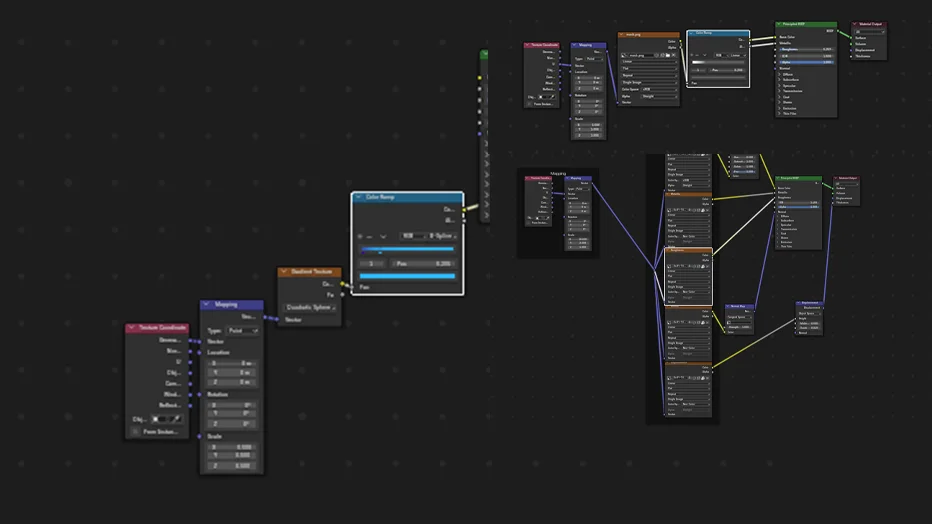
Task: Click Alpha slider in upper Principled BSDF
Action: point(807,62)
